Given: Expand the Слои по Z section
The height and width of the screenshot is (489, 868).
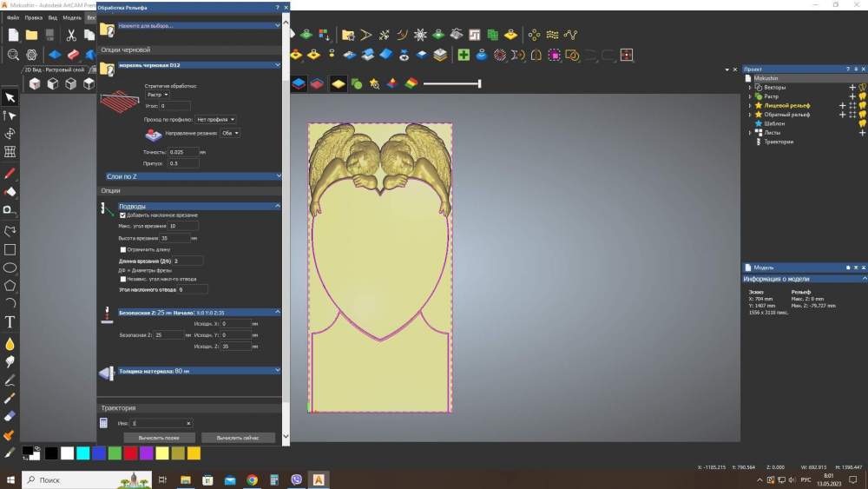Looking at the screenshot, I should [x=192, y=176].
